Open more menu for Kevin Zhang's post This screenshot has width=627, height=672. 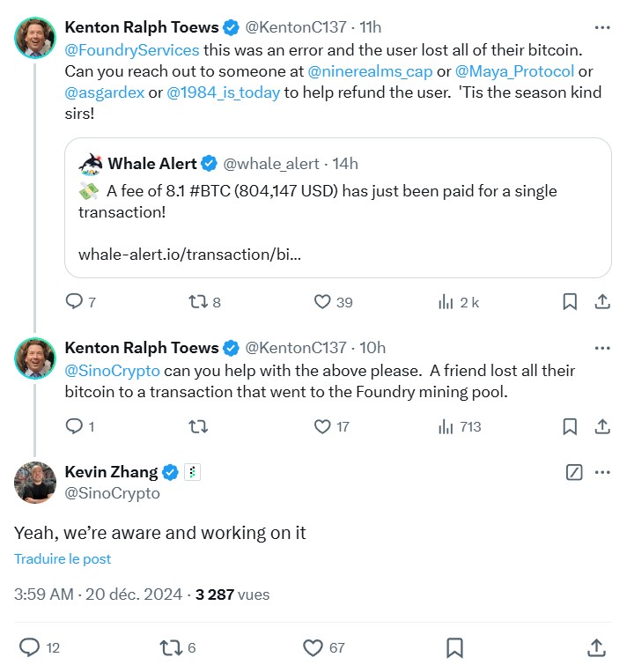coord(602,473)
